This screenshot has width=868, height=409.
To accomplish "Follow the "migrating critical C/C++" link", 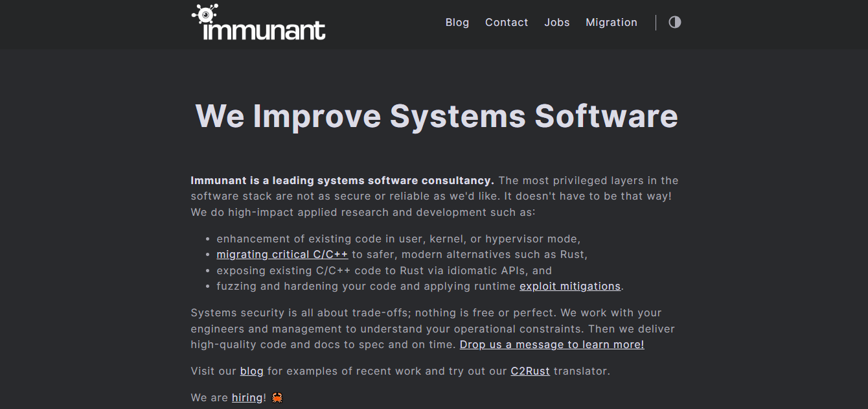I will point(282,255).
